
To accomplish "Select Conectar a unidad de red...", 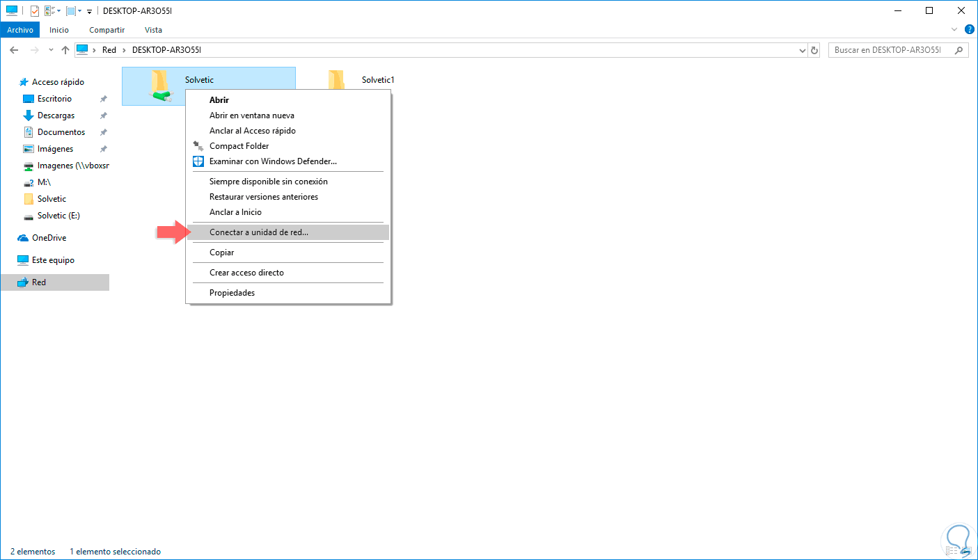I will (x=287, y=232).
